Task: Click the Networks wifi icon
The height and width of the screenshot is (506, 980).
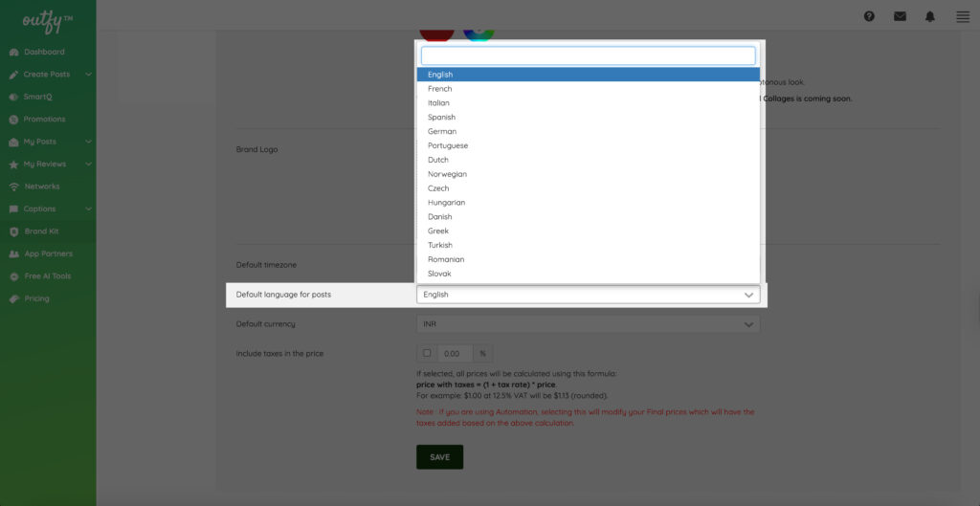Action: point(13,187)
